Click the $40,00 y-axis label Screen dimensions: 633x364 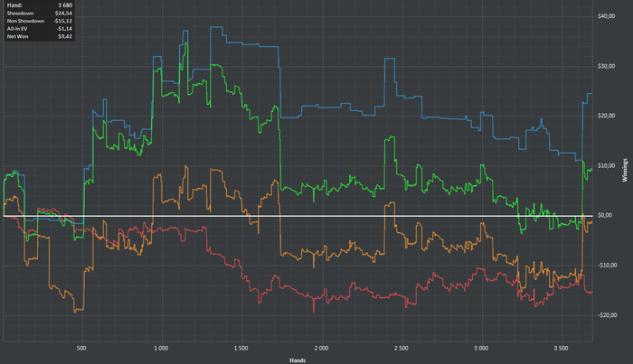click(606, 16)
